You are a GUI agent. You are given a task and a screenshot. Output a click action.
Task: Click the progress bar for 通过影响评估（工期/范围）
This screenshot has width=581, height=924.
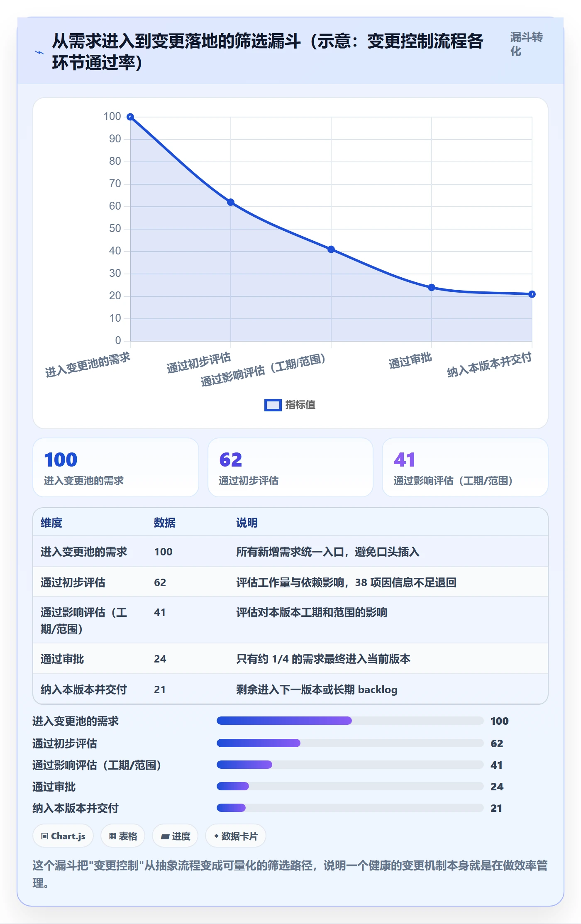point(350,765)
